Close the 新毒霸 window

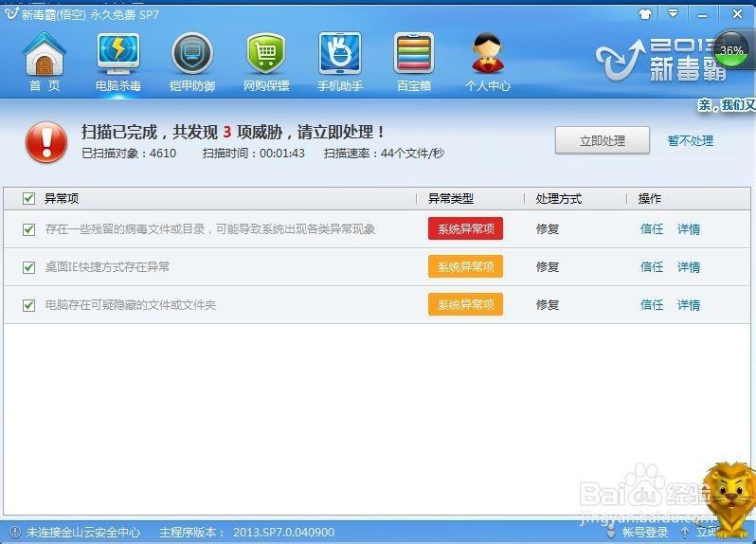[737, 14]
